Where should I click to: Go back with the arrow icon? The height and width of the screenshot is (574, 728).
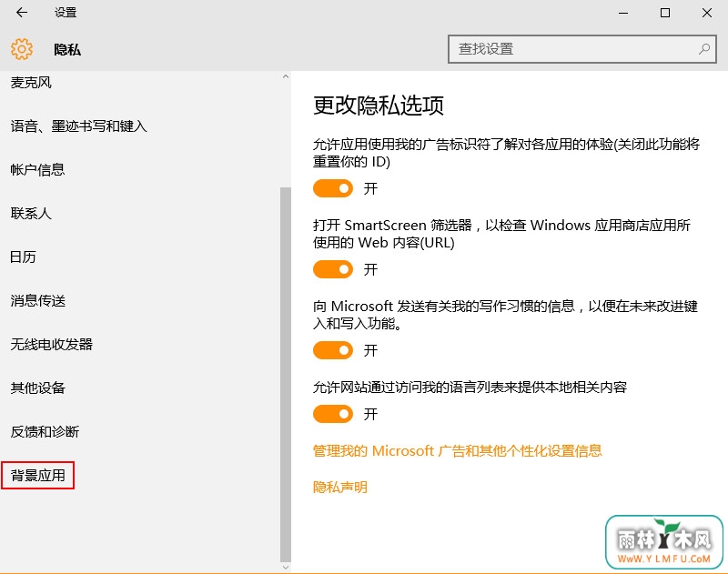(22, 13)
